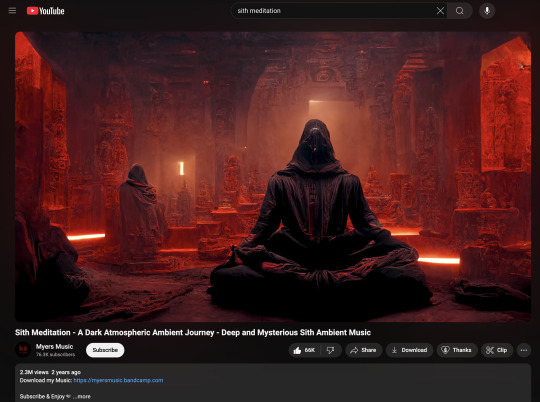Share this video
This screenshot has width=540, height=402.
pyautogui.click(x=364, y=350)
